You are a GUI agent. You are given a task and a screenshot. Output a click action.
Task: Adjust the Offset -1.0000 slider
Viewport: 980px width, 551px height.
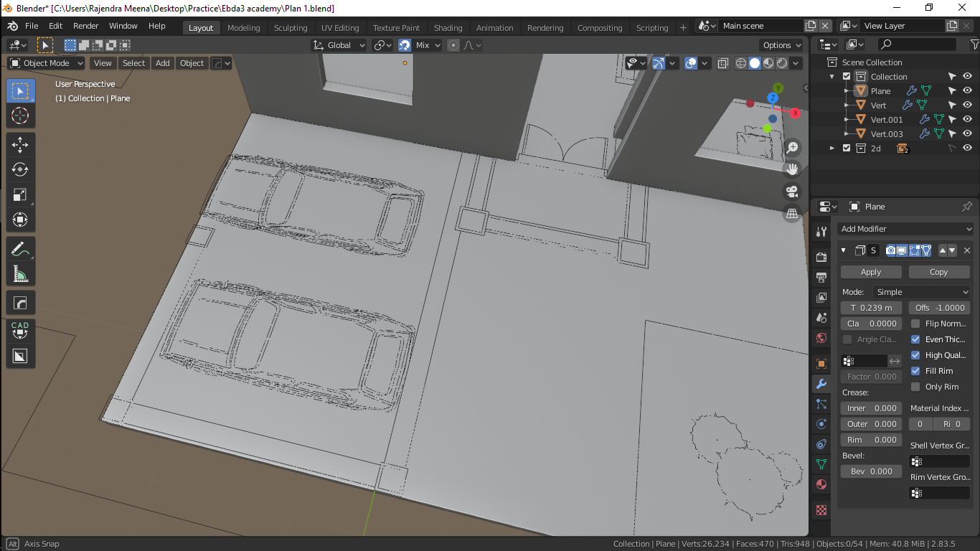[940, 308]
